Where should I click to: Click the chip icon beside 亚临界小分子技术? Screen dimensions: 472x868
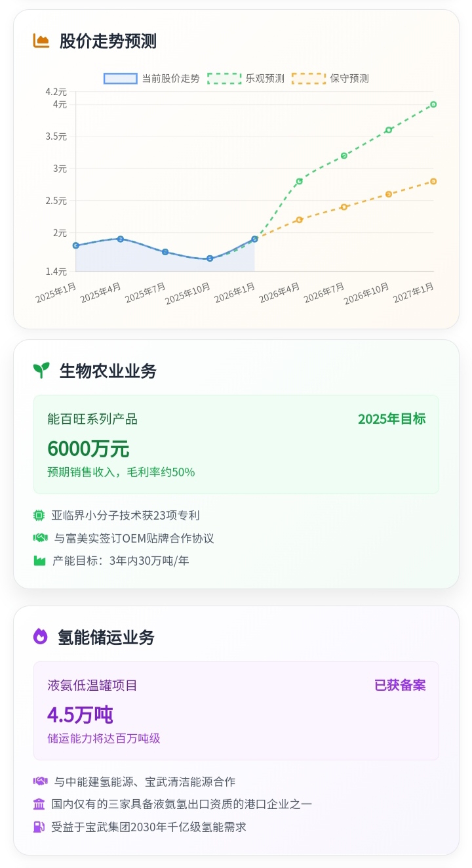pyautogui.click(x=39, y=516)
